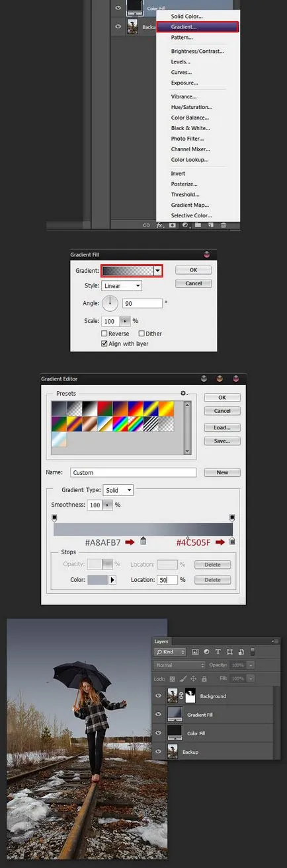Click Cancel in Gradient Fill dialog
287x868 pixels.
tap(194, 283)
